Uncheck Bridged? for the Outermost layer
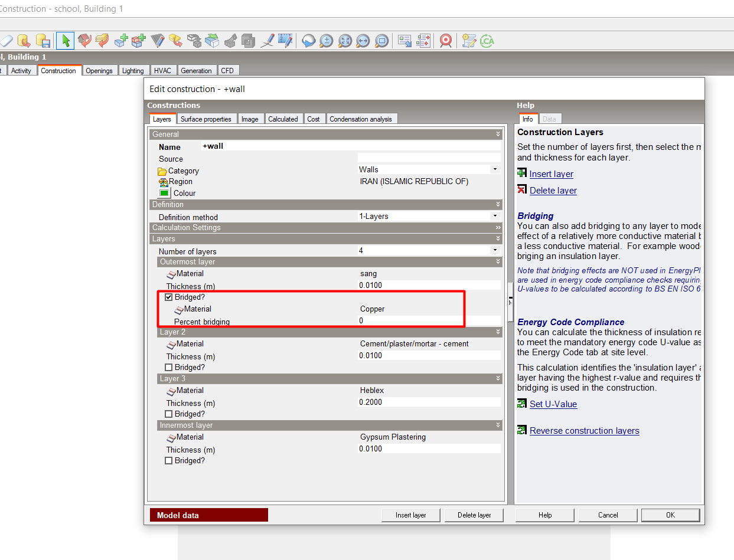 169,297
